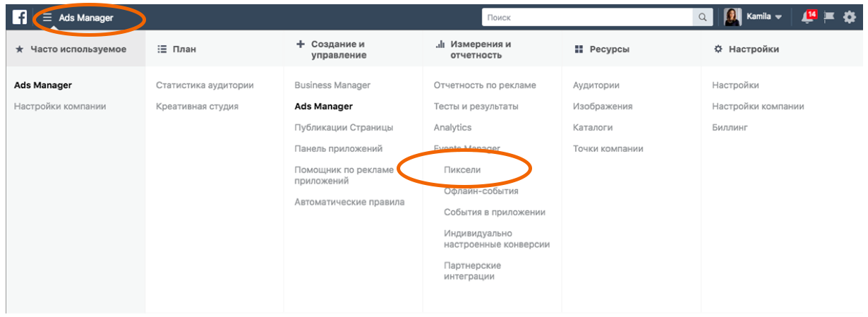Open Партнерские интеграции
Image resolution: width=868 pixels, height=317 pixels.
[472, 270]
